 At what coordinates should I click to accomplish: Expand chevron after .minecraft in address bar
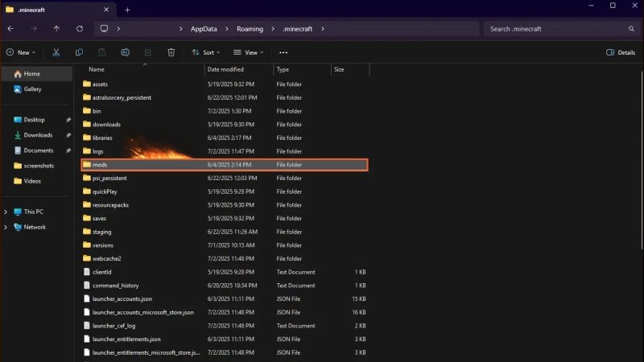[323, 29]
